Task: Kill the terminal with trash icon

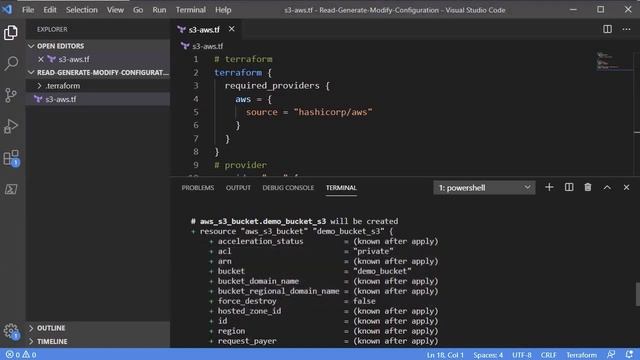Action: [x=587, y=187]
